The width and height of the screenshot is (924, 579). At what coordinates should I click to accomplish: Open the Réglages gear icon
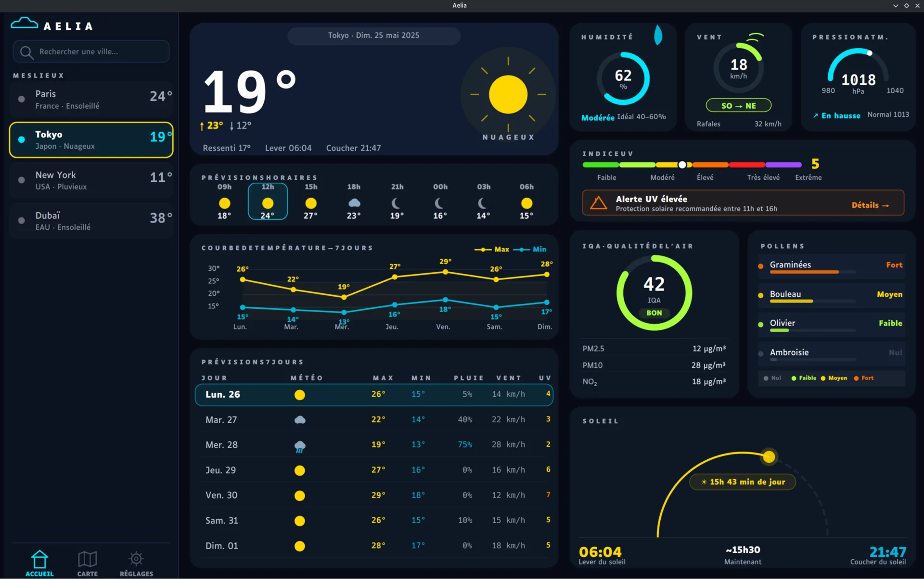(136, 559)
